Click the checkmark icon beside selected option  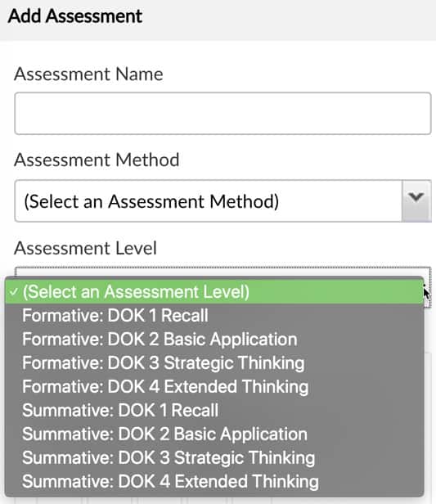[13, 292]
